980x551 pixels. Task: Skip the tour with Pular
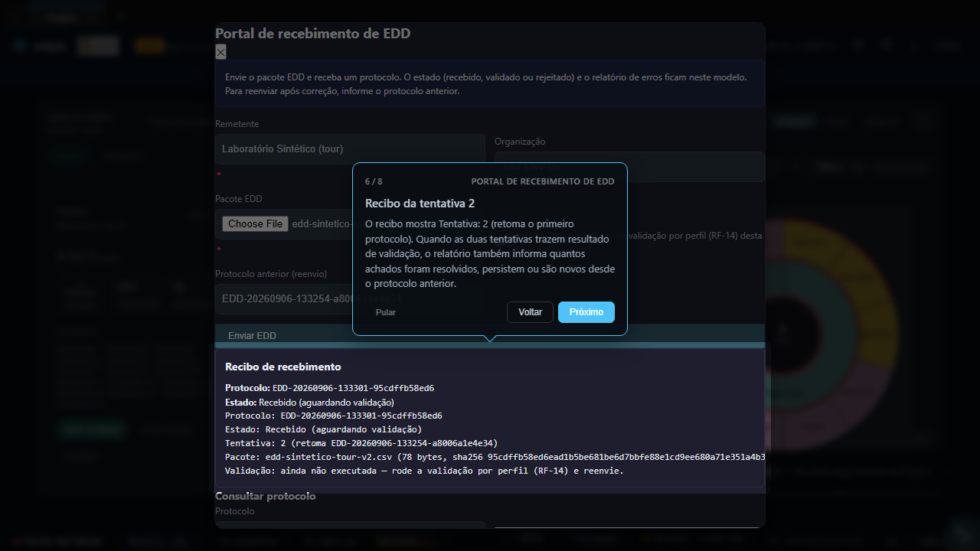pyautogui.click(x=386, y=312)
